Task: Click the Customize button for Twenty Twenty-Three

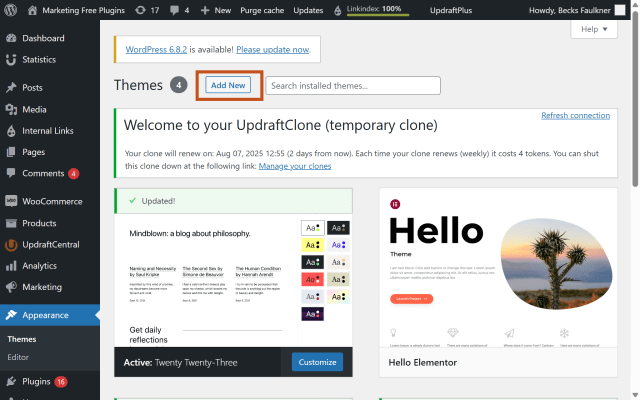Action: 317,362
